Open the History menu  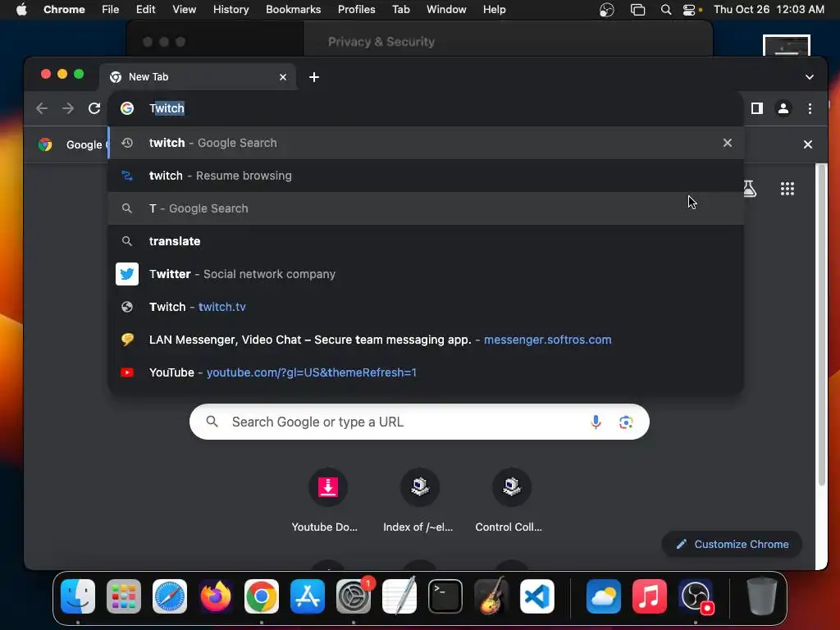(x=231, y=10)
